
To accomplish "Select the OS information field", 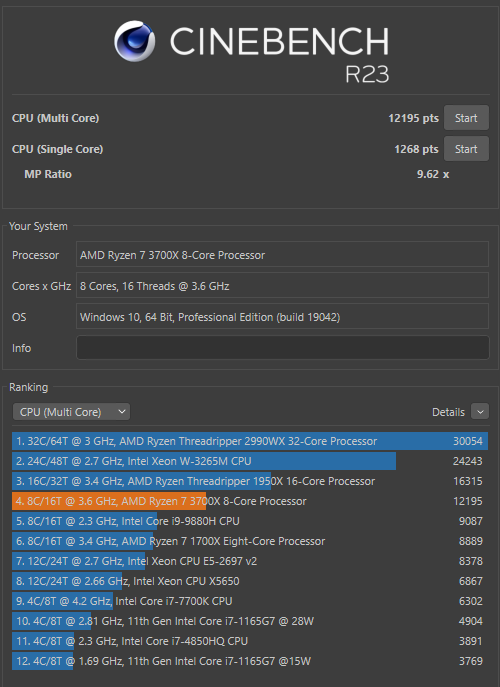I will click(x=283, y=317).
